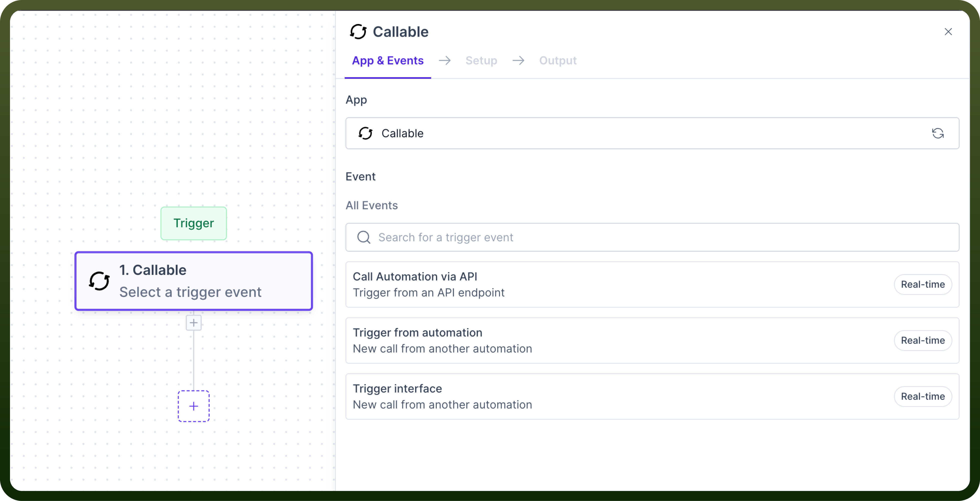Choose the Call Automation via API event
This screenshot has height=501, width=980.
[x=652, y=284]
